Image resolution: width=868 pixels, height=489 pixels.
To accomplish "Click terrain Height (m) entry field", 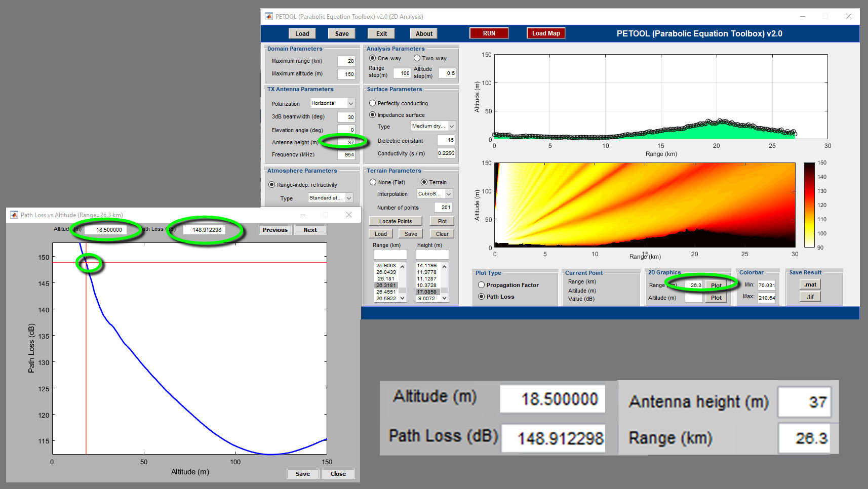I will tap(432, 254).
